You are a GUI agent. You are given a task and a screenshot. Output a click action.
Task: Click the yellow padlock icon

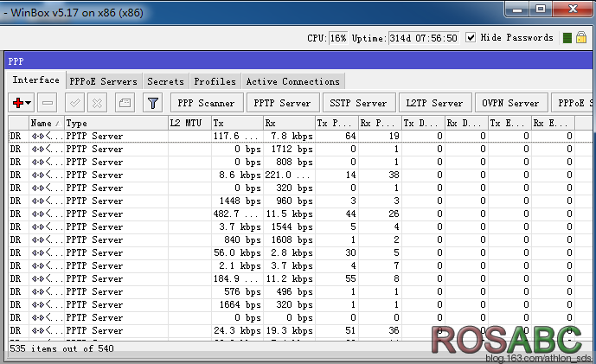581,37
